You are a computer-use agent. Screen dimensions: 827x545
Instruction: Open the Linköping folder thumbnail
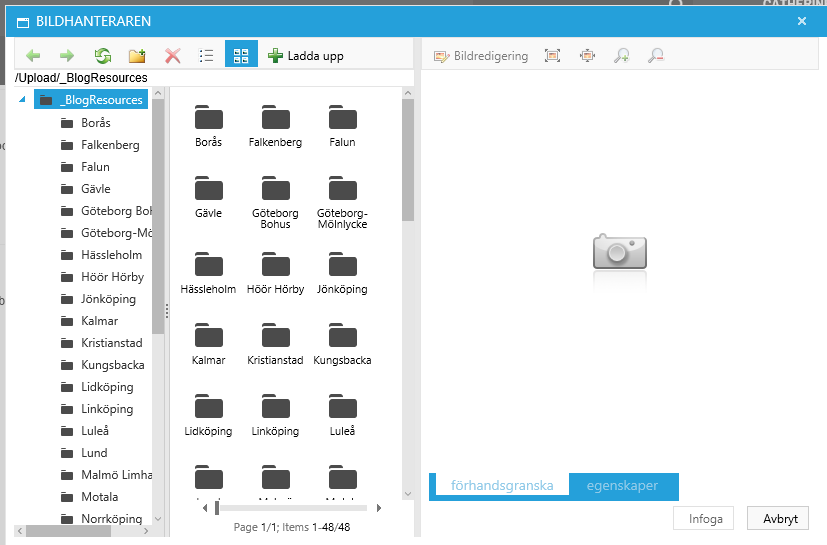(275, 415)
